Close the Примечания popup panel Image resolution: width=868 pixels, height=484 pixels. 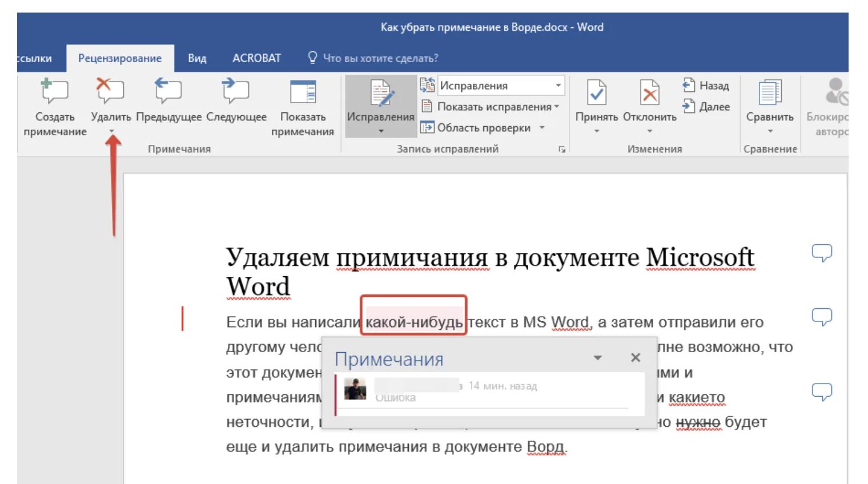pyautogui.click(x=636, y=357)
